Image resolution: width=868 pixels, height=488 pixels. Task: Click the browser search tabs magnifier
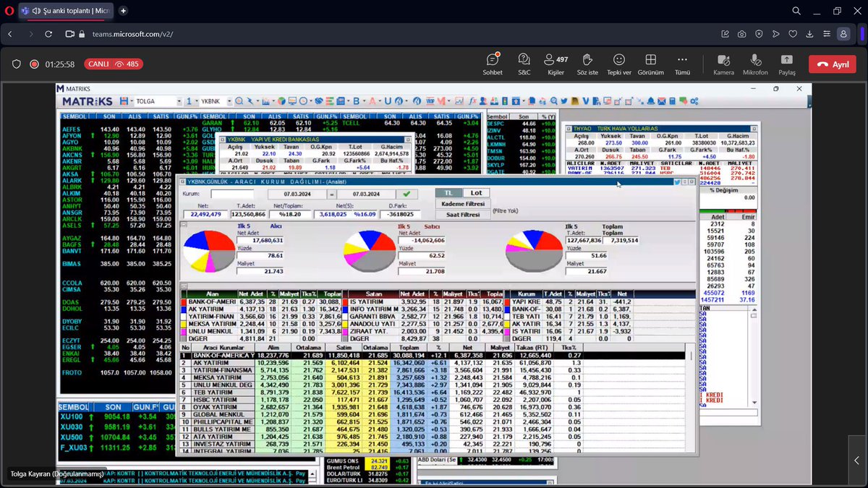tap(796, 11)
